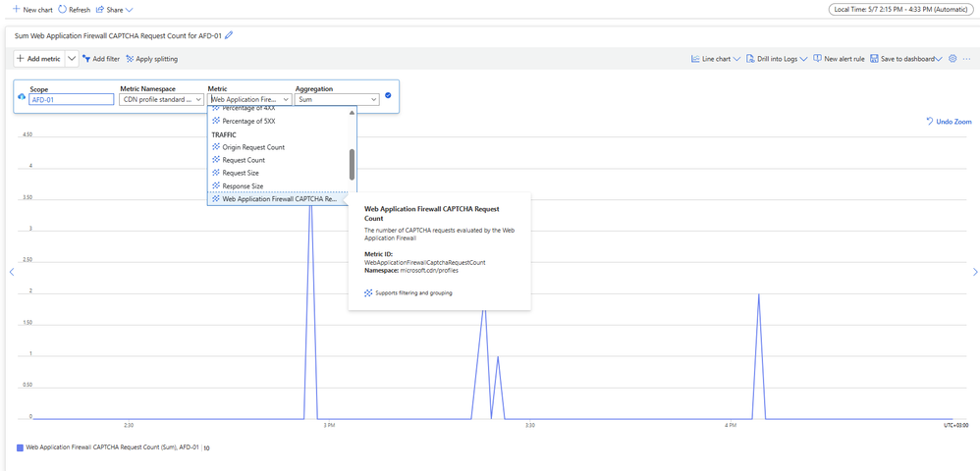Image resolution: width=980 pixels, height=471 pixels.
Task: Click the Add filter icon
Action: coord(86,59)
